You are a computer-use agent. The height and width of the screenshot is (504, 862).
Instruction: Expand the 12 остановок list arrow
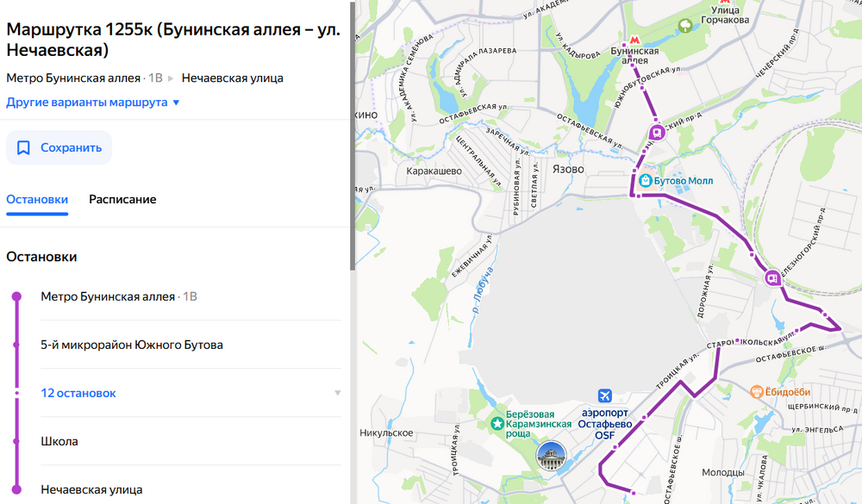[x=338, y=393]
